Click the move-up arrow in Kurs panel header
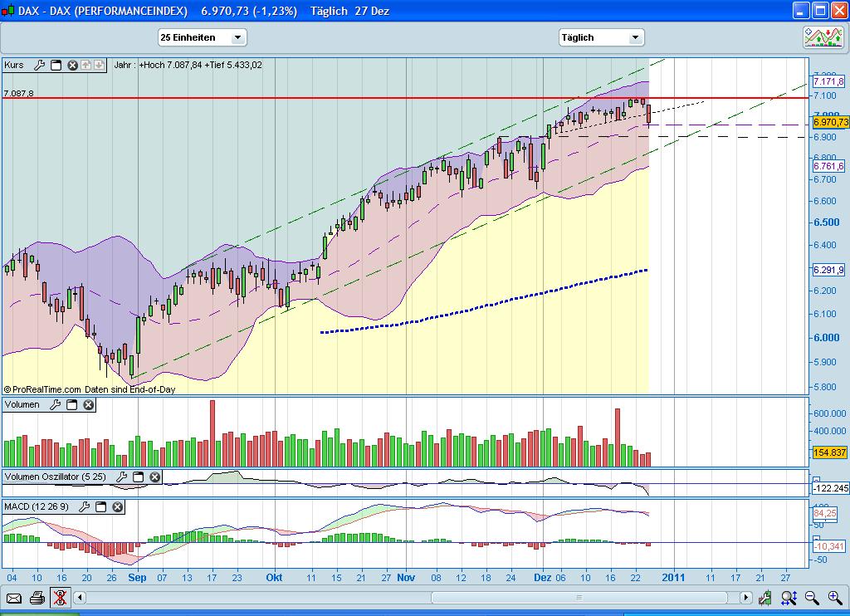 (85, 65)
